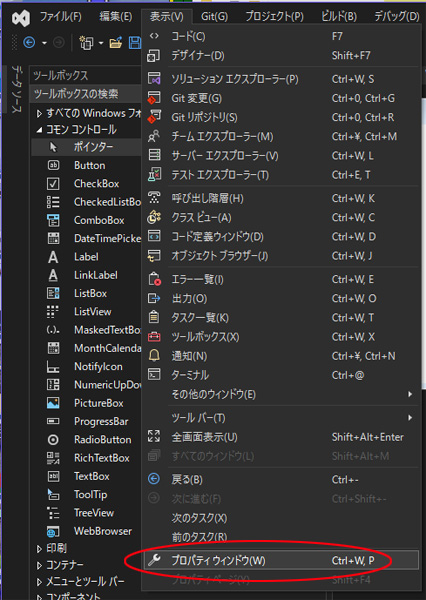Click the ツールボックスの検索 search field
The image size is (426, 600).
click(x=85, y=94)
